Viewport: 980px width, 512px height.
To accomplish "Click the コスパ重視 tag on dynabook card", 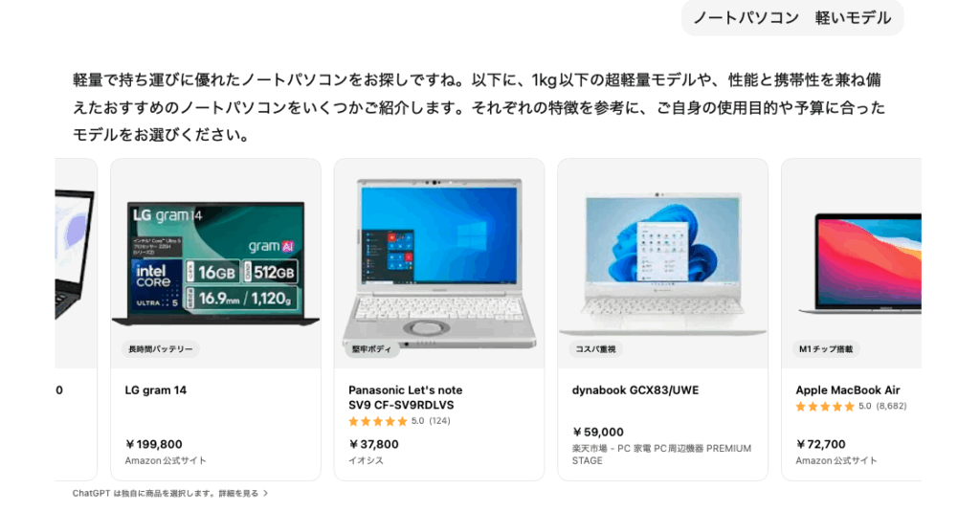I will 595,349.
